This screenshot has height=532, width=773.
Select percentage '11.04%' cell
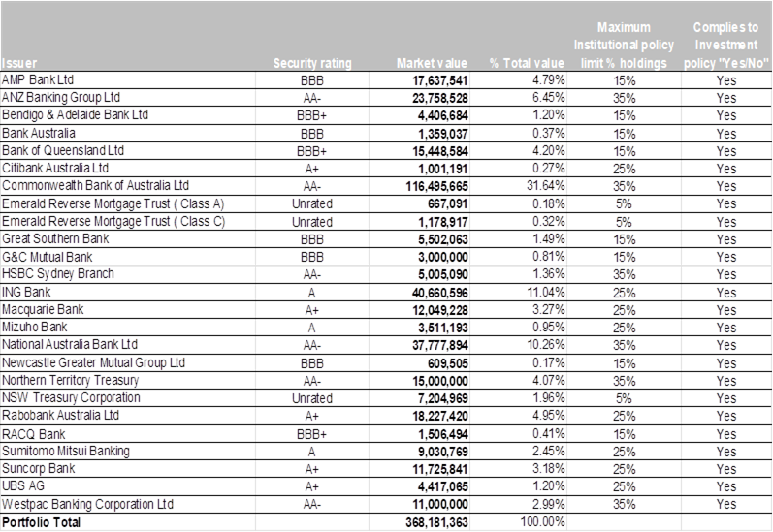click(546, 292)
